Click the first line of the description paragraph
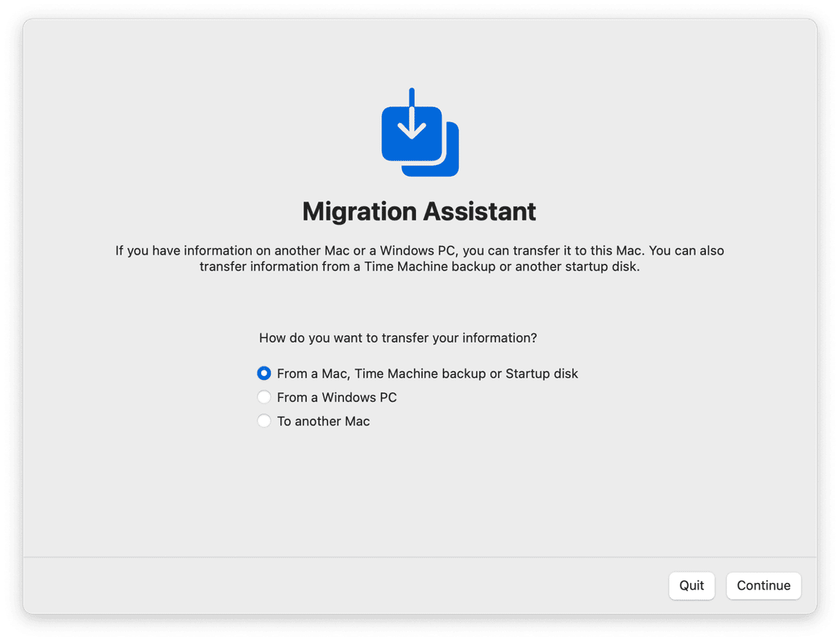Screen dimensions: 840x641 [419, 250]
